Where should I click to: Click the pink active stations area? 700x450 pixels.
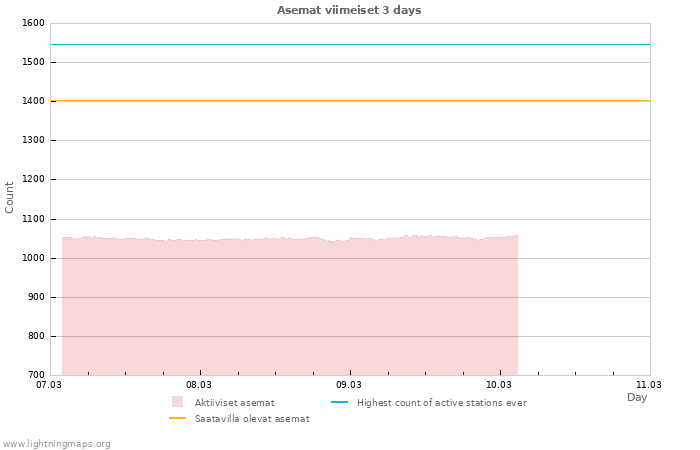coord(290,310)
